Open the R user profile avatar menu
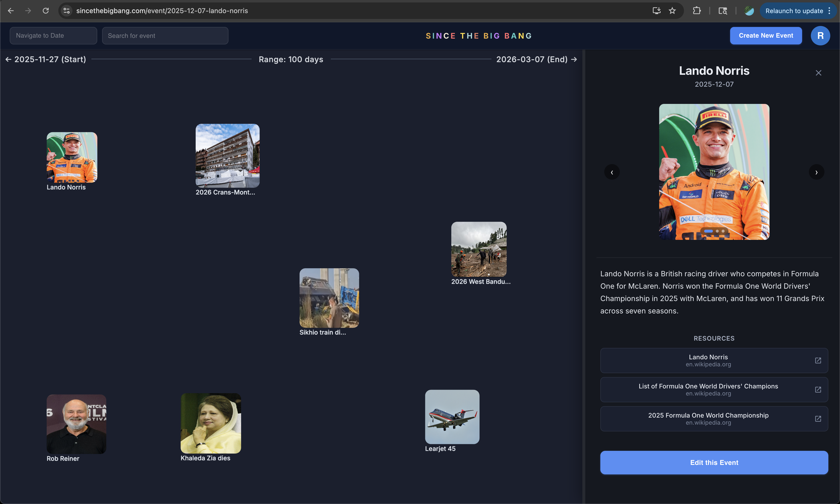The height and width of the screenshot is (504, 840). click(820, 36)
